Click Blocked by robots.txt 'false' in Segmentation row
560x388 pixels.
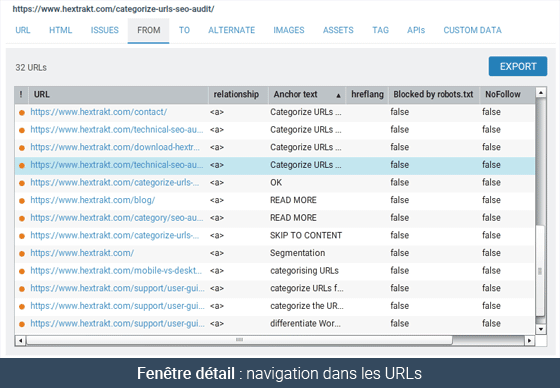coord(399,253)
